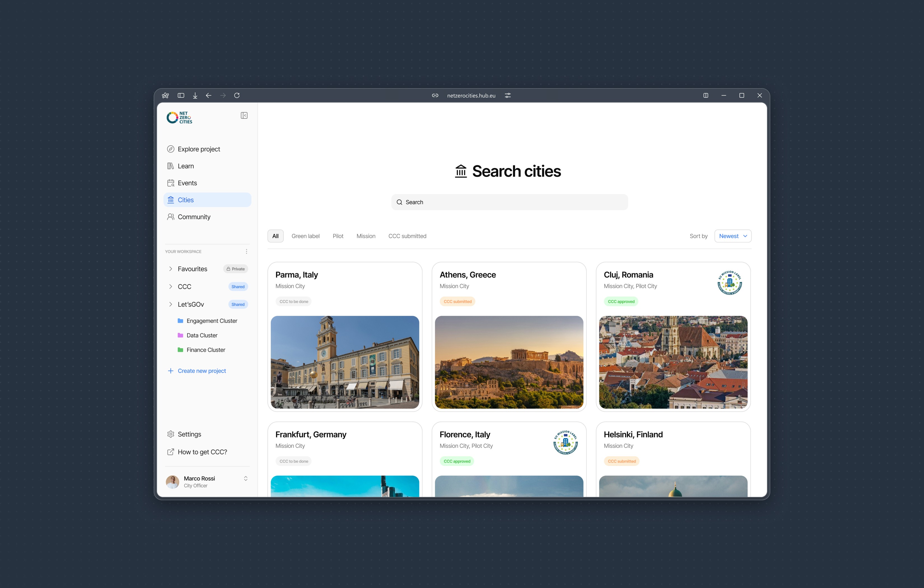Image resolution: width=924 pixels, height=588 pixels.
Task: Click Create new project link
Action: pos(201,371)
